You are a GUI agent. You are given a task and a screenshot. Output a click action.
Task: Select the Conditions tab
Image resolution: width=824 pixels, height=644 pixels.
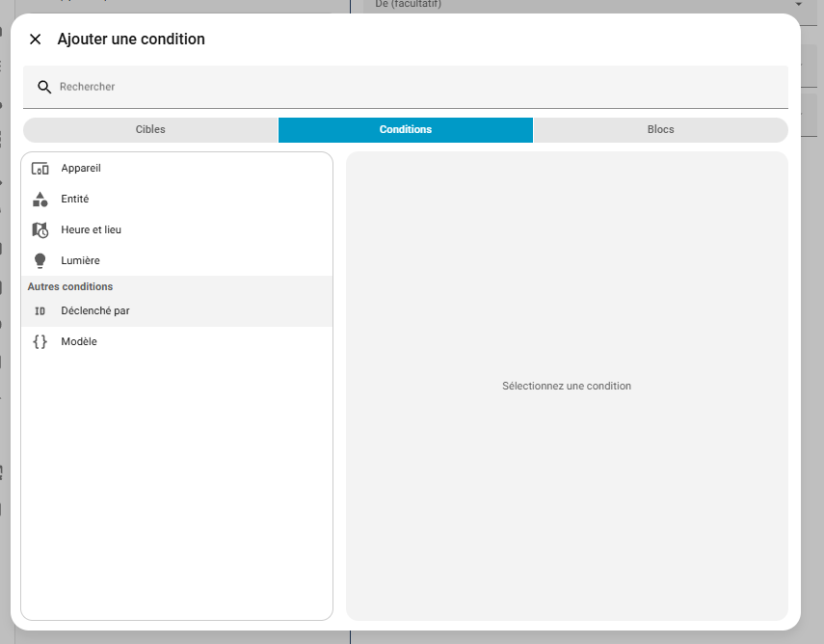point(406,130)
